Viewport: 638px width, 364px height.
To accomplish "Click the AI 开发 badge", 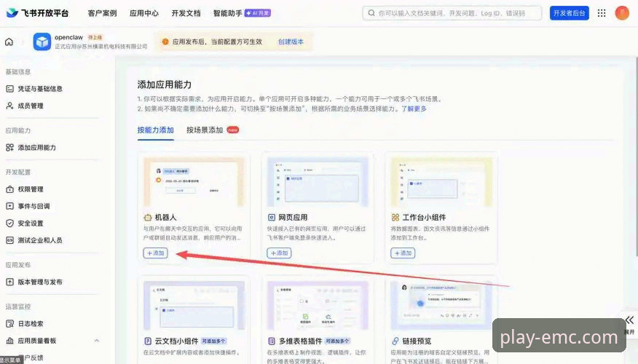I will 258,13.
